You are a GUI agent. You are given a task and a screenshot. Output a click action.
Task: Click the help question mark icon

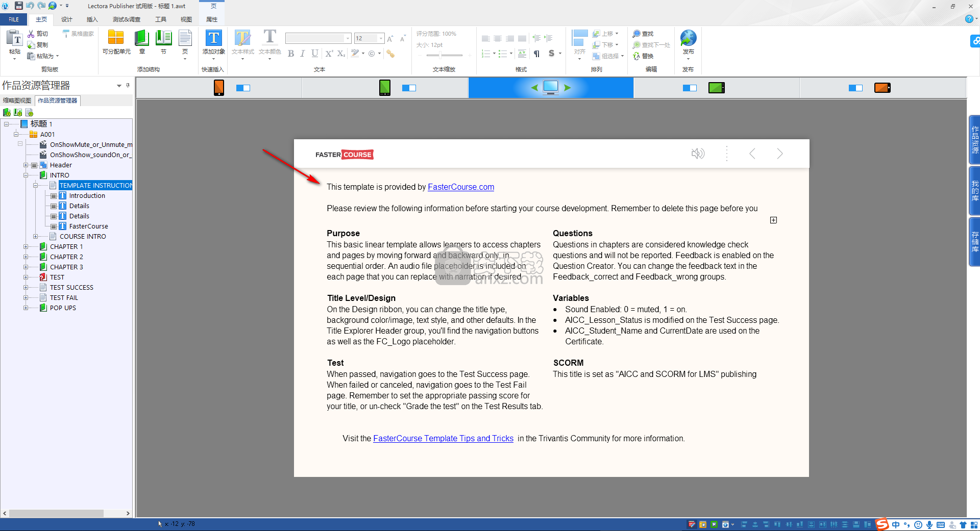point(969,19)
